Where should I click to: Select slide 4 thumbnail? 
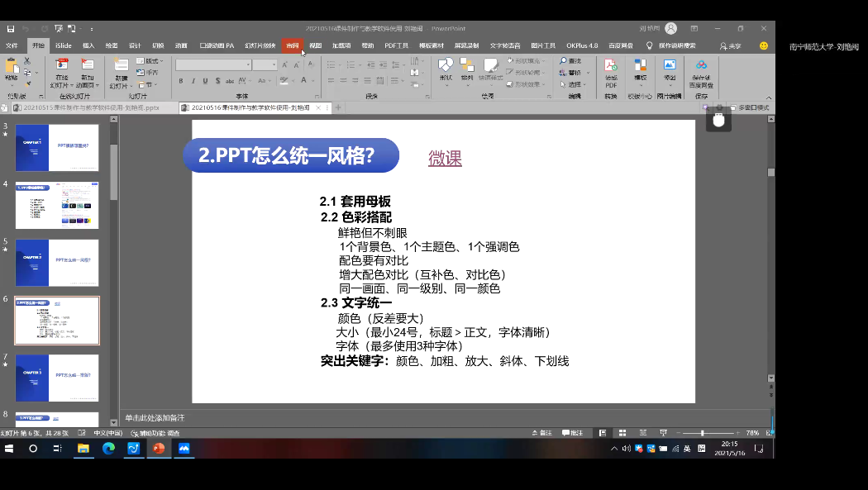(57, 205)
